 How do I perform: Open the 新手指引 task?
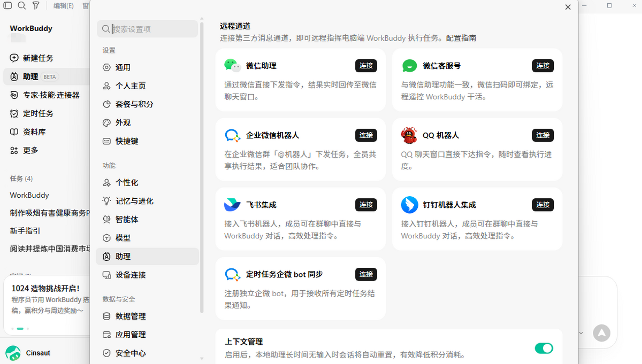click(x=25, y=231)
